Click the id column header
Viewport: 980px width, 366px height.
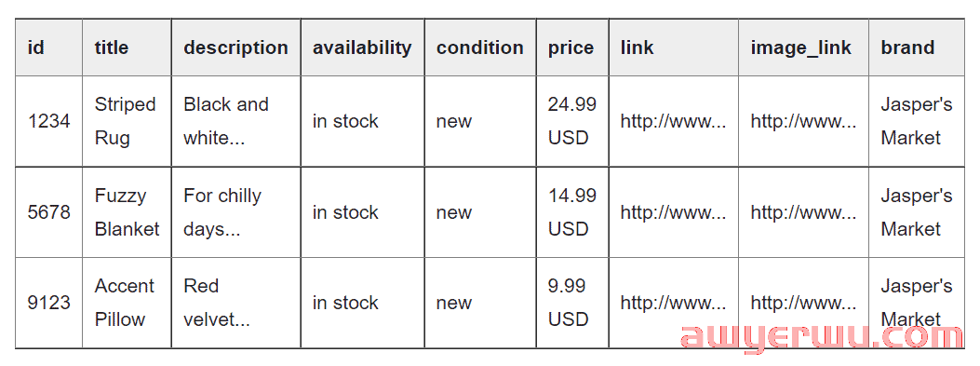click(48, 47)
